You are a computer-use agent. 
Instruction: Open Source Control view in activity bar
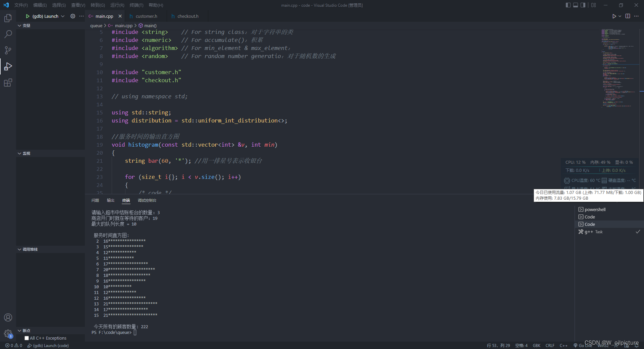pos(8,50)
